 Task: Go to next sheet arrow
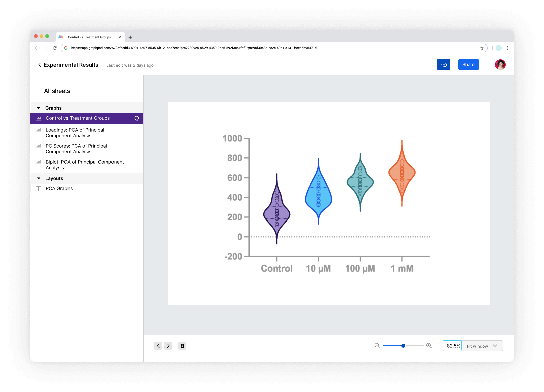168,346
